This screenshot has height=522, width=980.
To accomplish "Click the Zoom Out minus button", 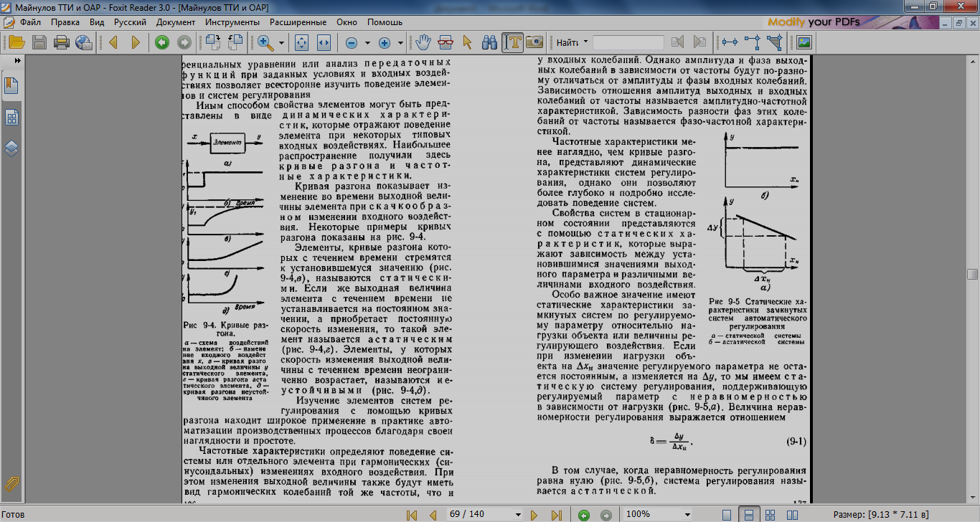I will [352, 43].
